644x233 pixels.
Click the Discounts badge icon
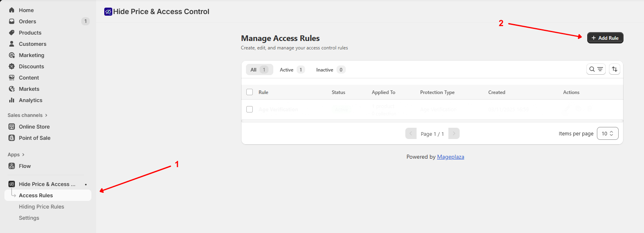tap(12, 66)
